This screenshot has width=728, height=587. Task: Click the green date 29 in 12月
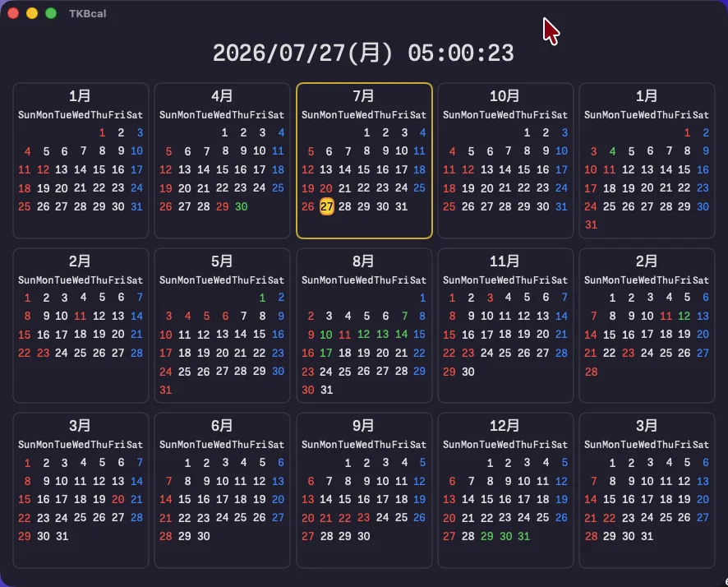coord(486,536)
